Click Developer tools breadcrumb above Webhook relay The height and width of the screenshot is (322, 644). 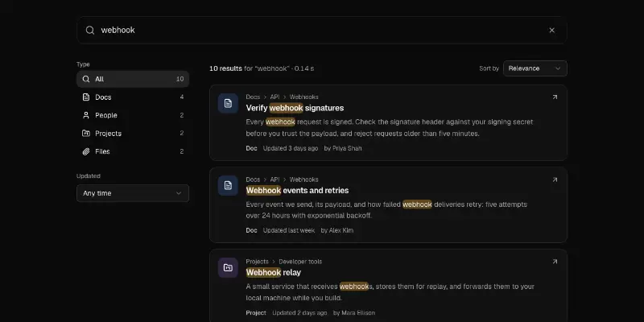300,262
